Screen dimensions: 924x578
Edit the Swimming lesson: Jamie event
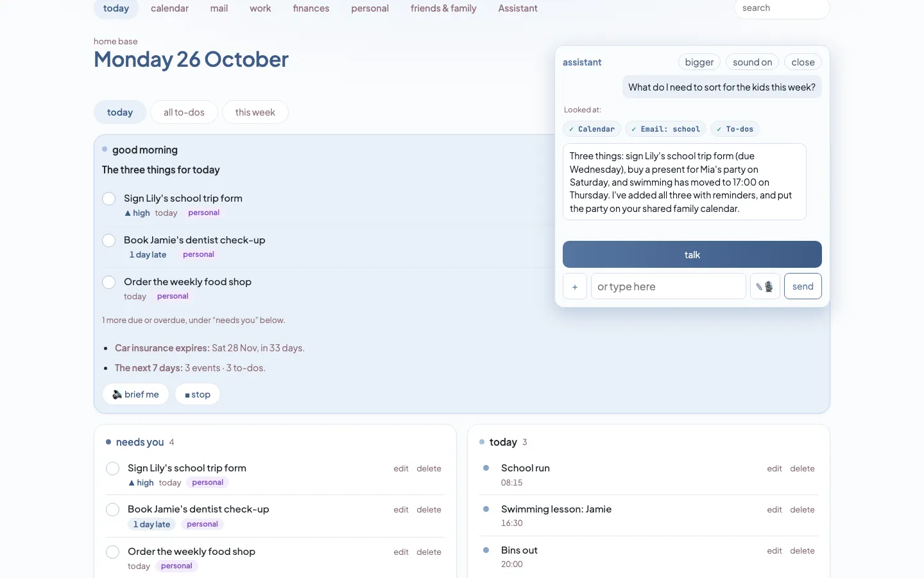click(x=774, y=510)
